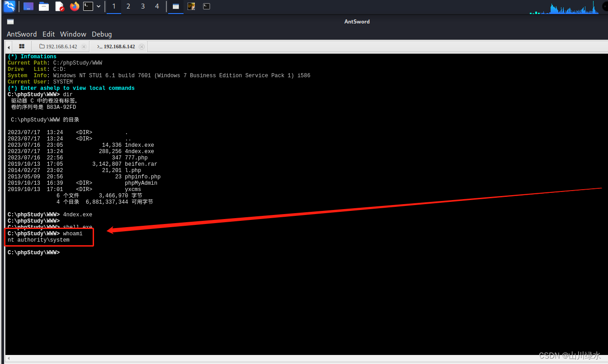Screen dimensions: 608x364
Task: Click the 'nt authority\system' output text
Action: [38, 240]
